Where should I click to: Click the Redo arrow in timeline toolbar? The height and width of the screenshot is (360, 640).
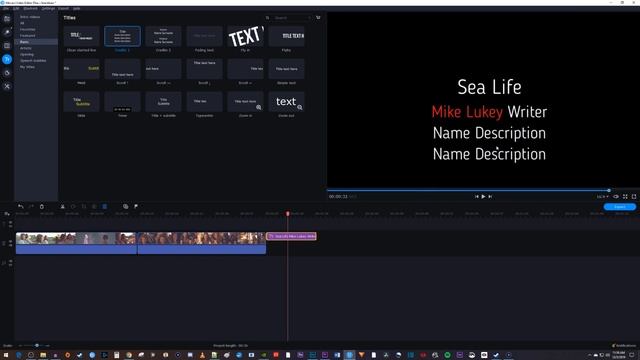31,207
